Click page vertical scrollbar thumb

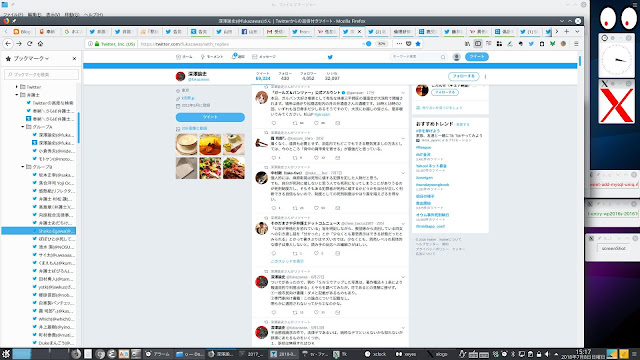click(580, 61)
